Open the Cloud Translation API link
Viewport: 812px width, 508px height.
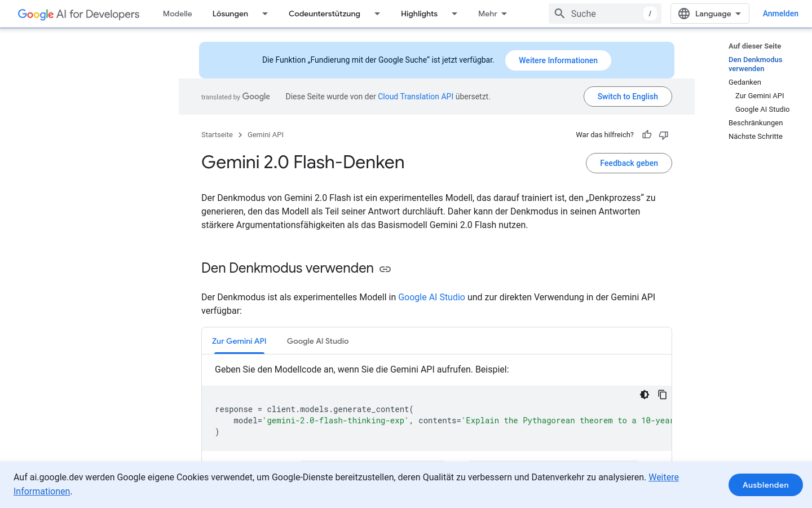pyautogui.click(x=416, y=97)
